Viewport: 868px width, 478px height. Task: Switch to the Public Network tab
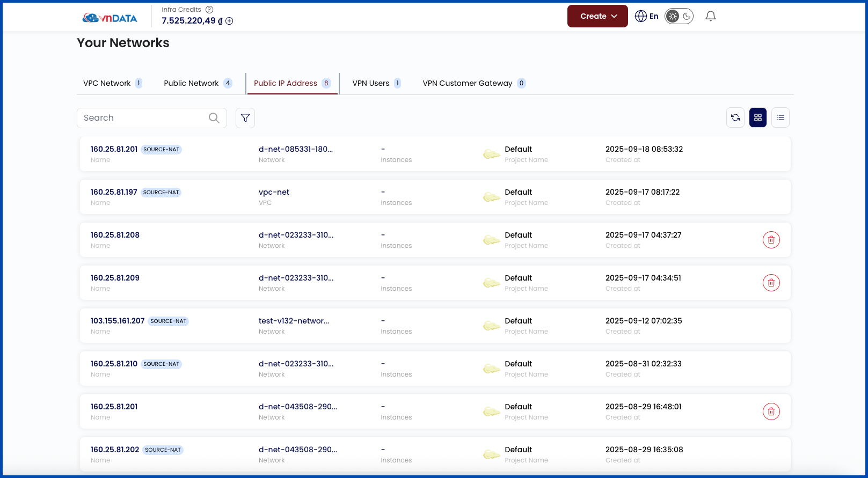tap(198, 83)
